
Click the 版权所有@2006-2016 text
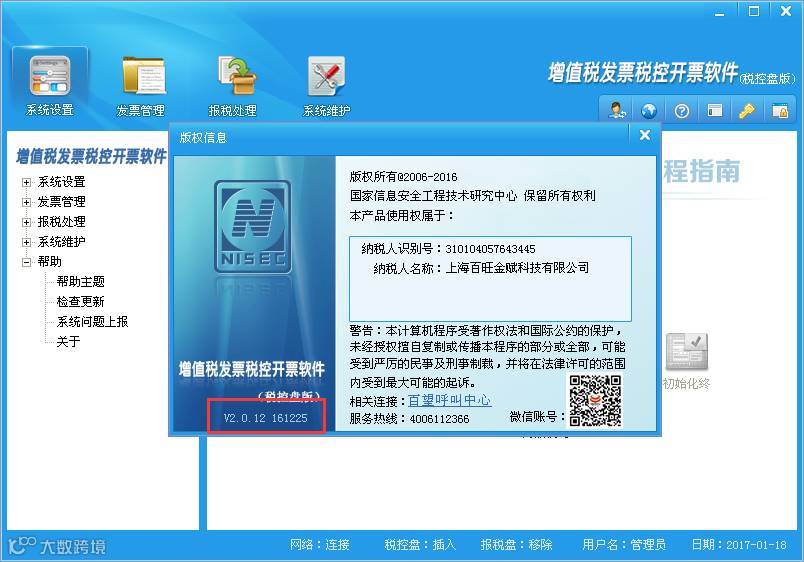(404, 177)
